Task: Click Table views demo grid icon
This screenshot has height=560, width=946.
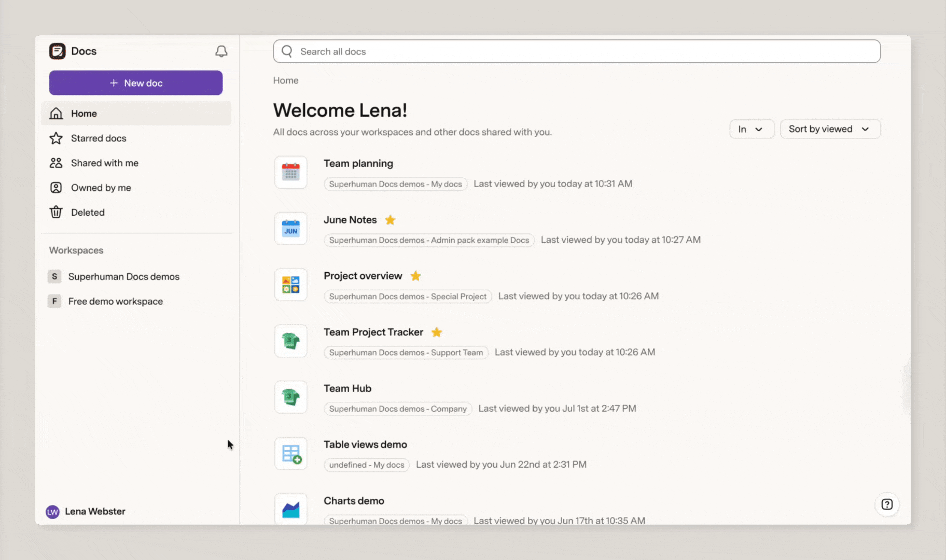Action: coord(291,454)
